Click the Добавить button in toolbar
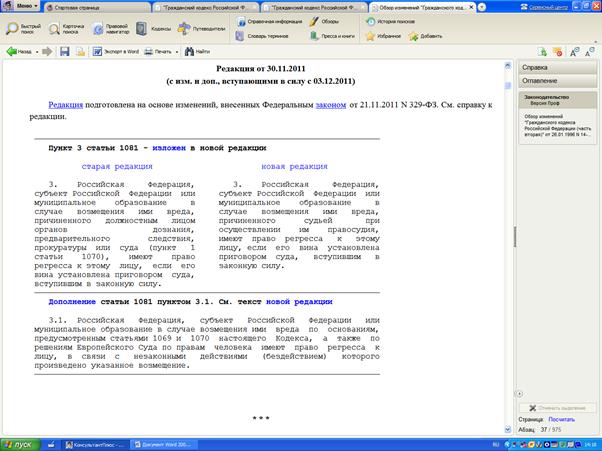The image size is (602, 451). pyautogui.click(x=426, y=36)
